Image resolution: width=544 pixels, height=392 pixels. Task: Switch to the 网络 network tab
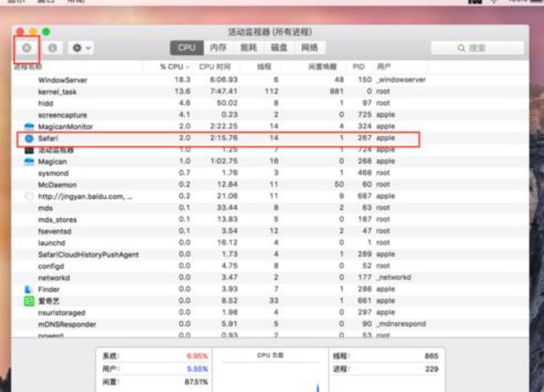[310, 48]
